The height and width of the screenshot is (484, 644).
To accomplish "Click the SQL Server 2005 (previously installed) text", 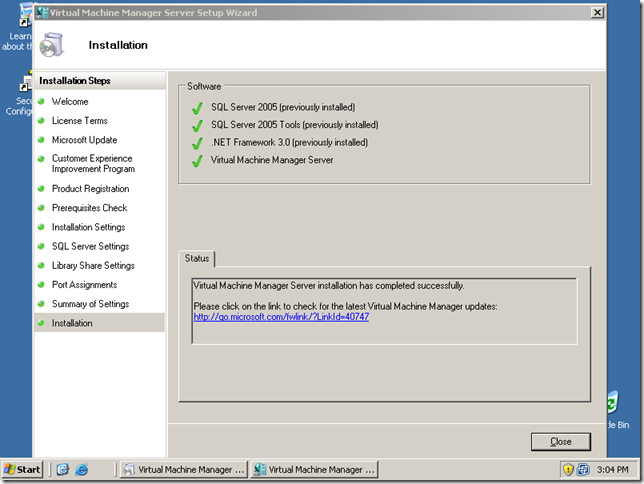I will pyautogui.click(x=283, y=107).
